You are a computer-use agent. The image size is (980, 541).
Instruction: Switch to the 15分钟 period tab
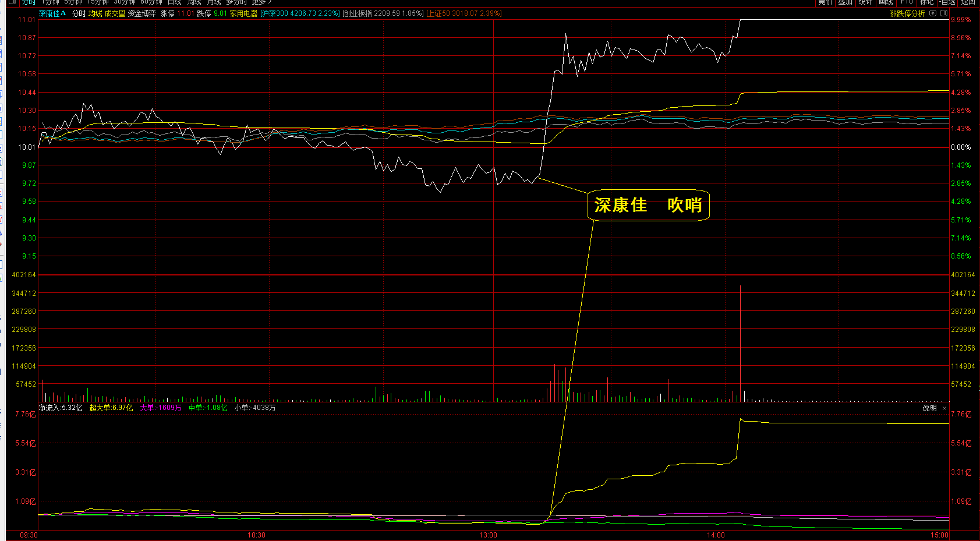point(98,2)
